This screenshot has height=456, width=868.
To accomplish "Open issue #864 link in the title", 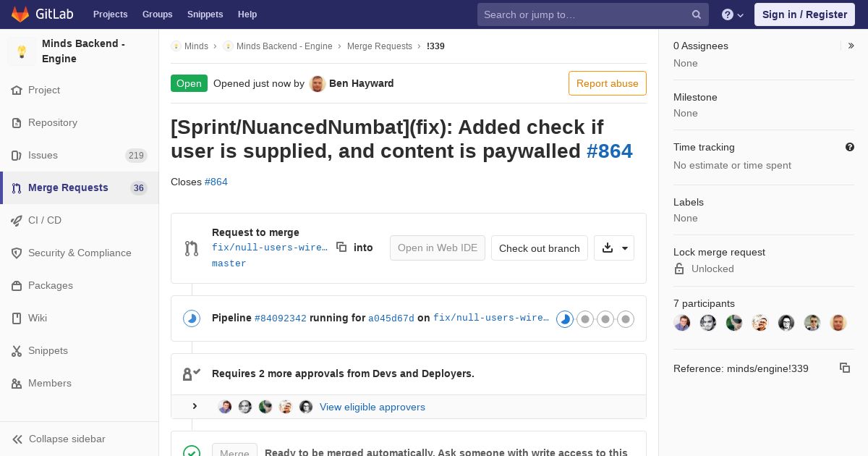I will (610, 151).
